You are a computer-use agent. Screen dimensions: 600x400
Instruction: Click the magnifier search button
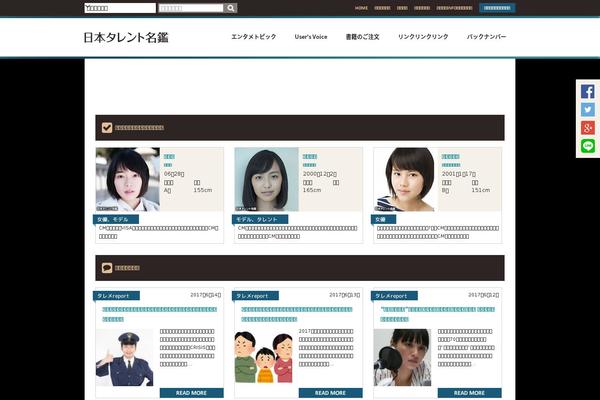click(x=230, y=8)
